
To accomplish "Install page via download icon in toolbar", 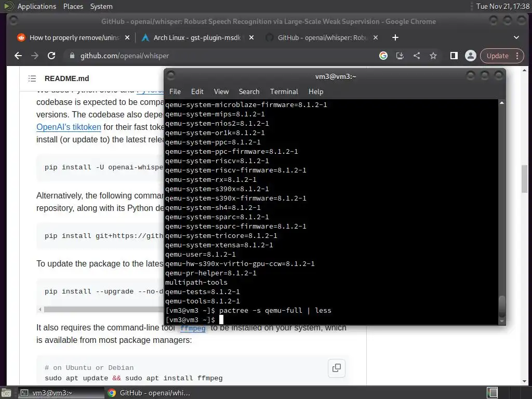I will [400, 56].
